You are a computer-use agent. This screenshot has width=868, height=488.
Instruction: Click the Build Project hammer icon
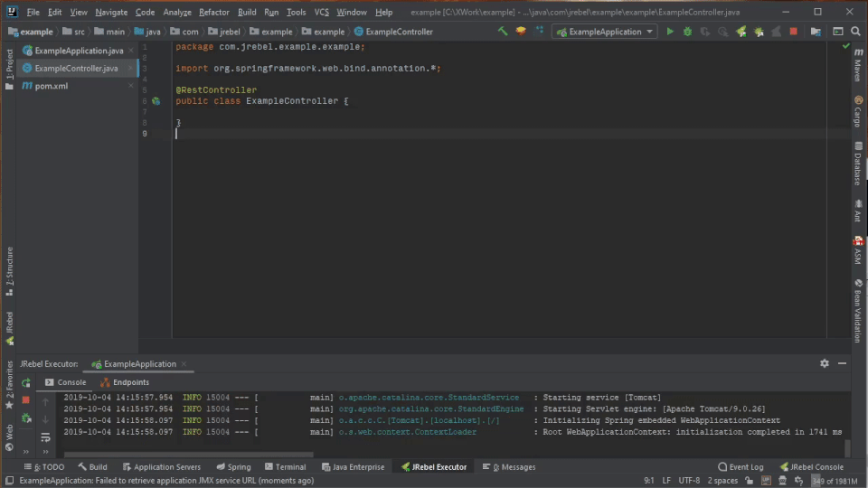(503, 32)
